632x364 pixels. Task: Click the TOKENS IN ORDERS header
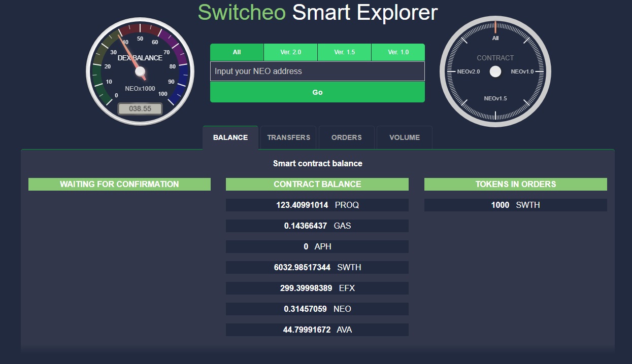click(516, 184)
